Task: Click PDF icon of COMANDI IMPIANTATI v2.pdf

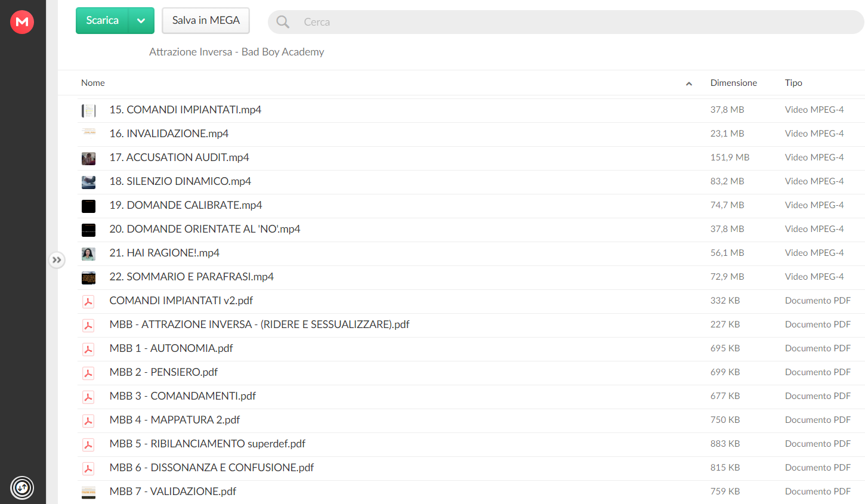Action: (x=88, y=301)
